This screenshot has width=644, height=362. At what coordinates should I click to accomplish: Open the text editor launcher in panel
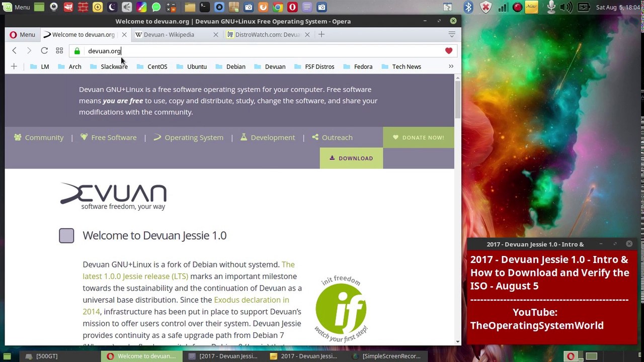pos(307,7)
